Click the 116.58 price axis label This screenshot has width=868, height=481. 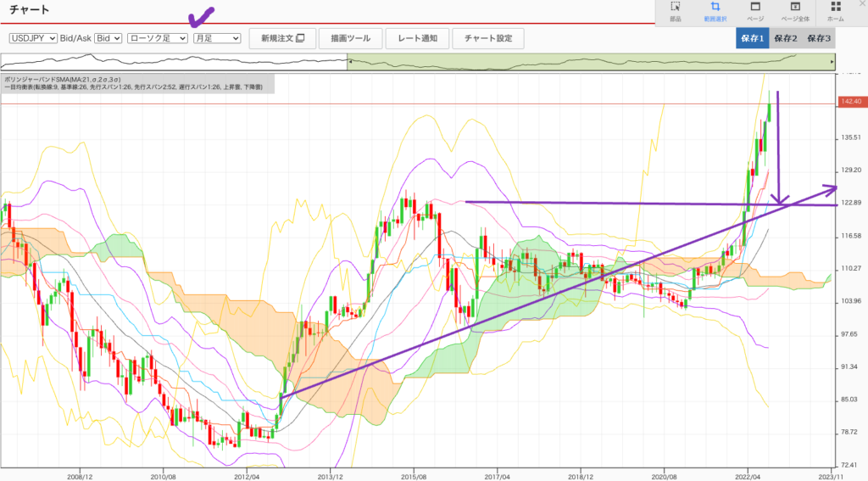pos(851,236)
